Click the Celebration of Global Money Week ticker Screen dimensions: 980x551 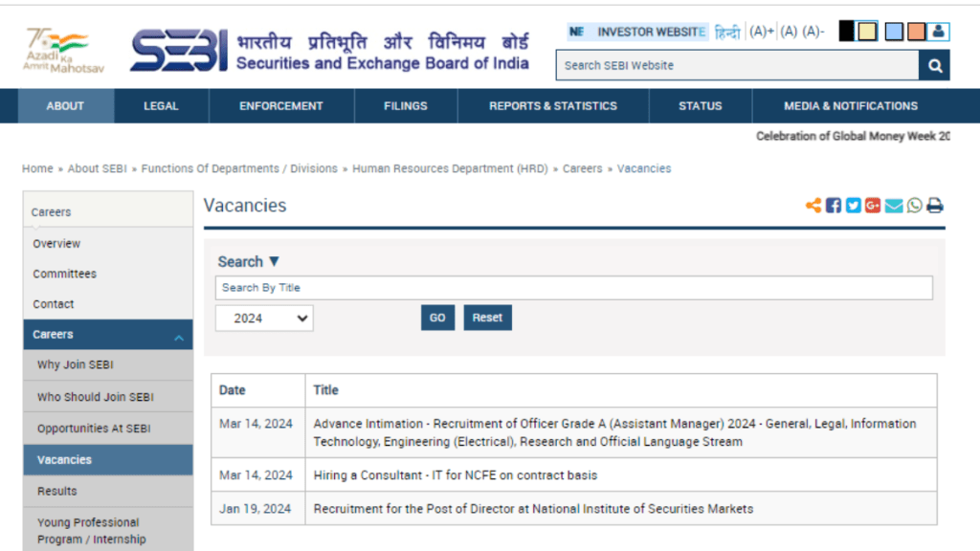[853, 136]
